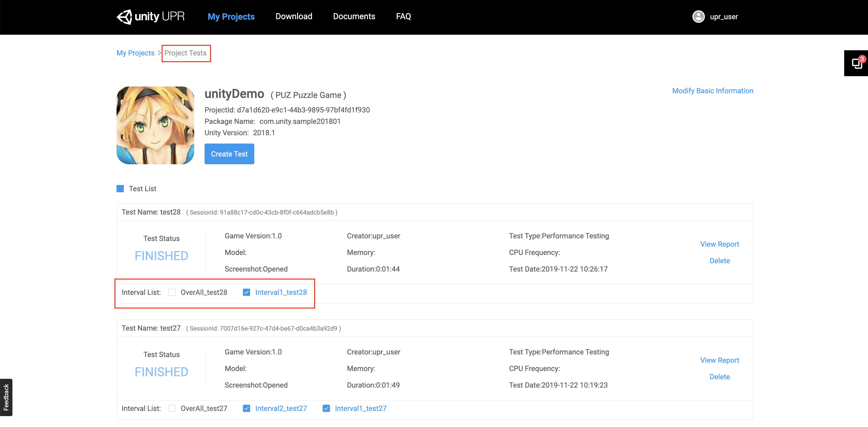Click Modify Basic Information link
868x427 pixels.
(712, 91)
